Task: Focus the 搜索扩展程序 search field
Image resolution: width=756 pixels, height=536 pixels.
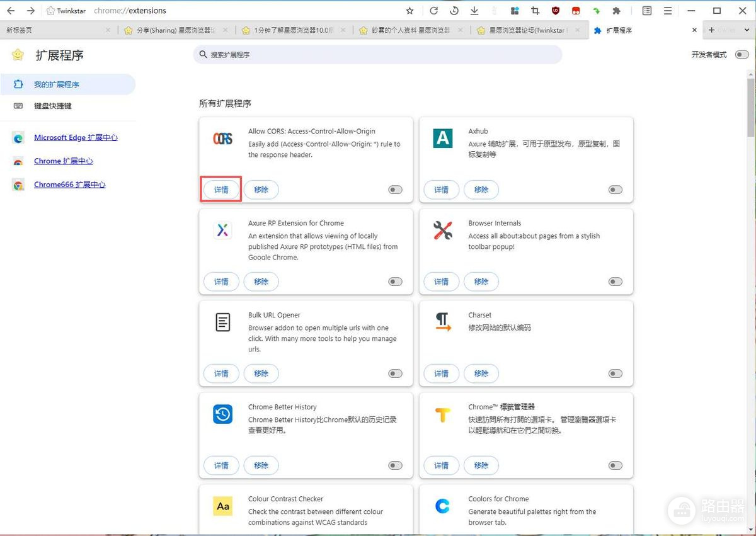Action: pyautogui.click(x=377, y=55)
